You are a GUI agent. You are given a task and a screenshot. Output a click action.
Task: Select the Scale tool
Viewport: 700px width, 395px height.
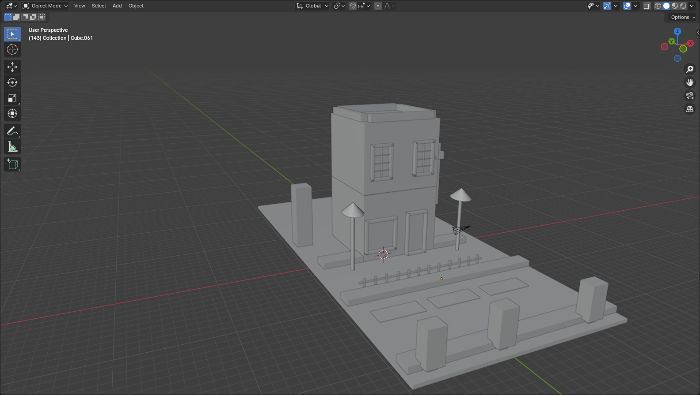(x=12, y=98)
